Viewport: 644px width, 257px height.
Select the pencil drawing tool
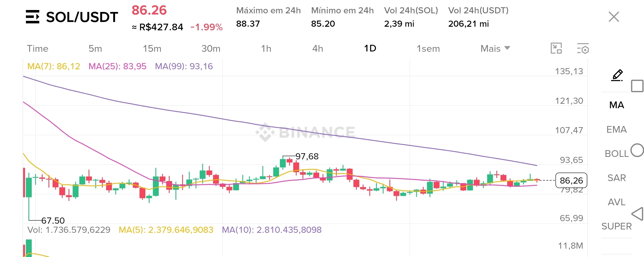617,75
